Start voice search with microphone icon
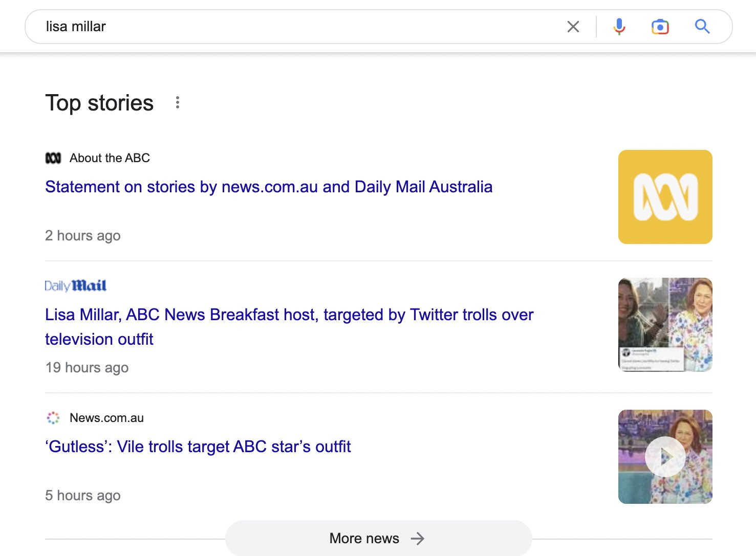The image size is (756, 556). click(x=619, y=27)
